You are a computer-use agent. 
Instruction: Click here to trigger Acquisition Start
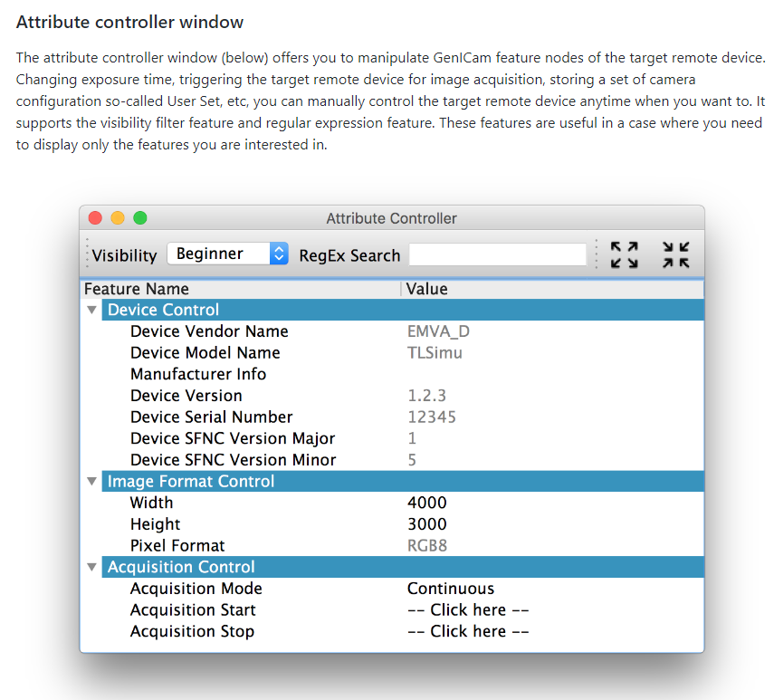click(467, 609)
